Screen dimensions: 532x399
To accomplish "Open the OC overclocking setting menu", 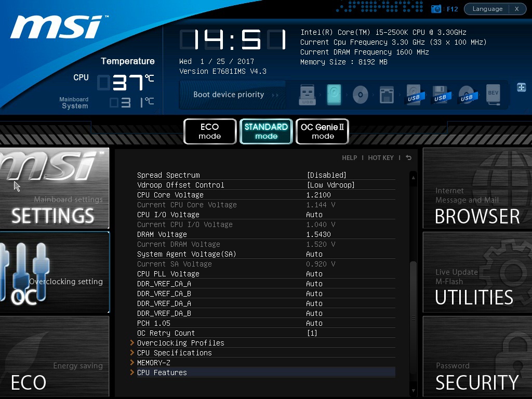I will [55, 272].
